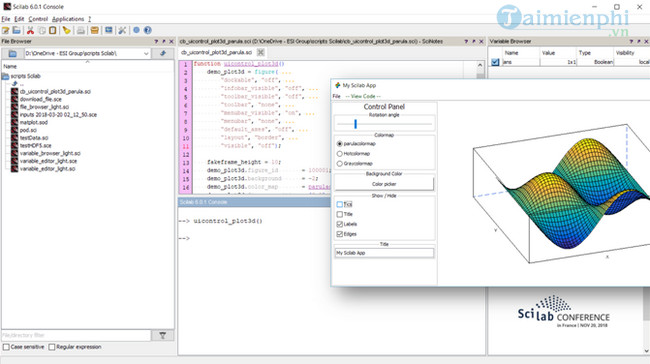
Task: Close the File Browser panel
Action: tap(171, 41)
